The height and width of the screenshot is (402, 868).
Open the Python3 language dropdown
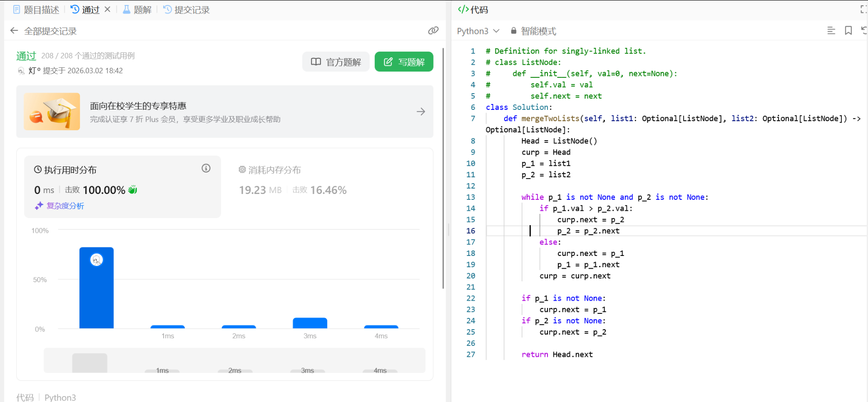click(478, 31)
